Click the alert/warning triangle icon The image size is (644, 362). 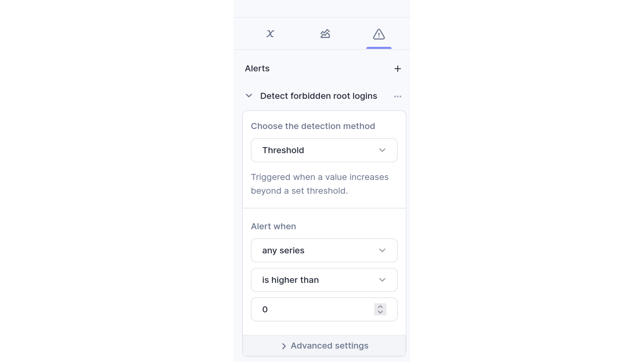coord(379,34)
